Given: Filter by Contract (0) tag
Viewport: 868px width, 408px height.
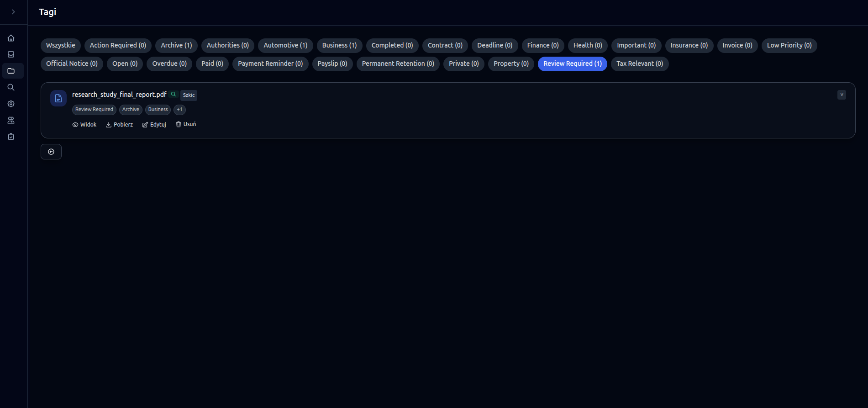Looking at the screenshot, I should pyautogui.click(x=445, y=45).
